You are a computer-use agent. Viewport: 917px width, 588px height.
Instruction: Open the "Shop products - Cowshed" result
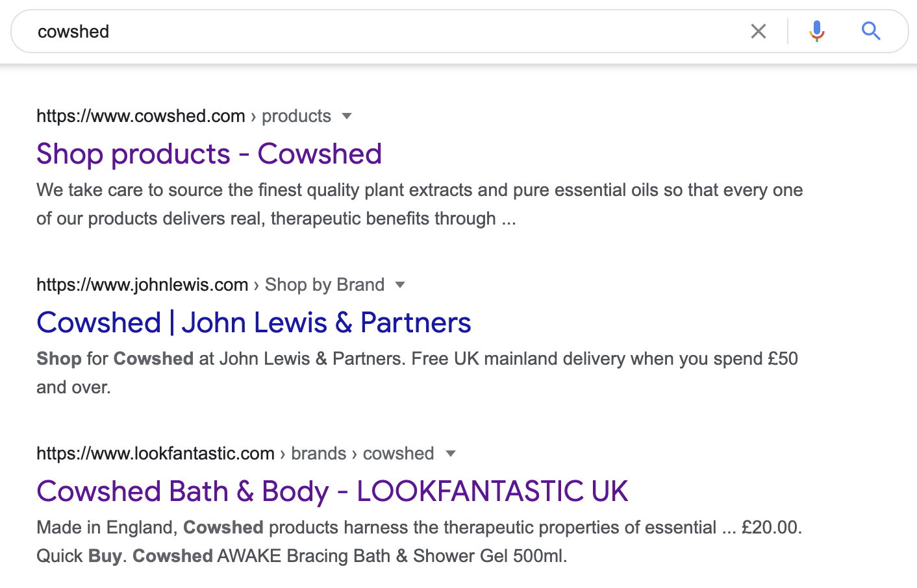[209, 154]
